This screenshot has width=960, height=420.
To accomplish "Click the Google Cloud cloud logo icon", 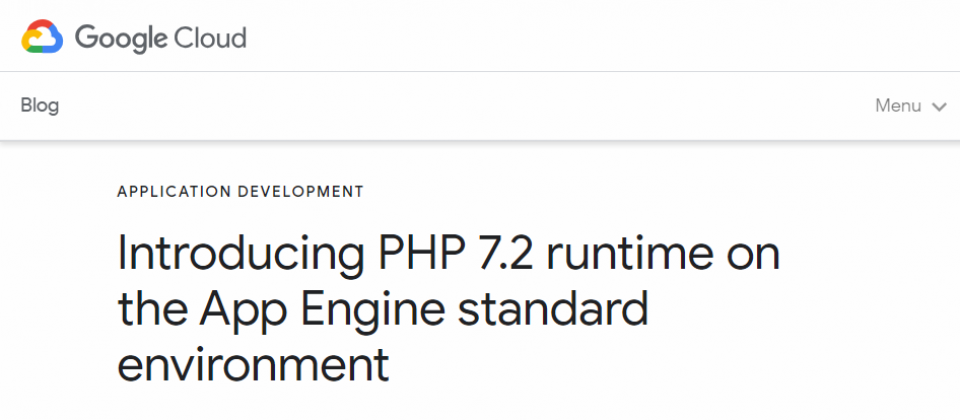I will pos(42,36).
